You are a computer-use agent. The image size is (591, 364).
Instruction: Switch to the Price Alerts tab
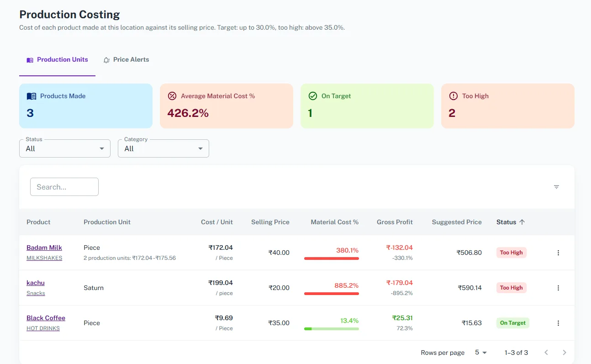(x=126, y=60)
